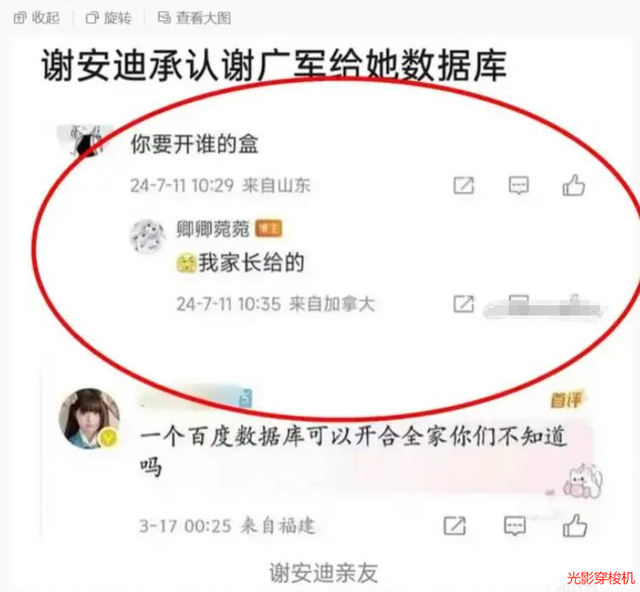Screen dimensions: 640x592
Task: Repost the 我家长给的 reply via share icon
Action: click(x=464, y=304)
